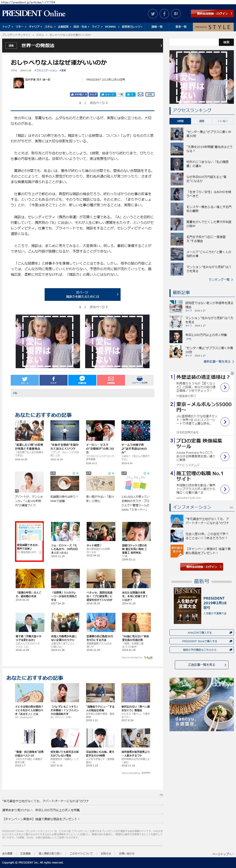Go to 次のページ above the article
This screenshot has width=236, height=868.
pyautogui.click(x=98, y=103)
